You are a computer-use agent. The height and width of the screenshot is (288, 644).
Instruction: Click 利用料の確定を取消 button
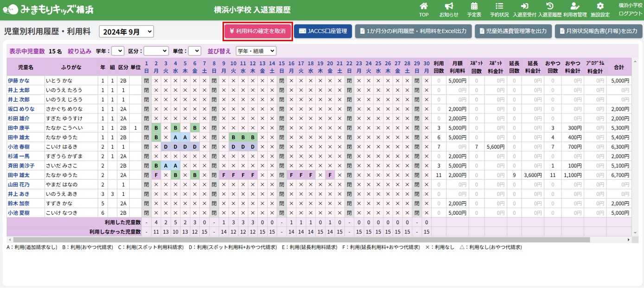click(258, 31)
